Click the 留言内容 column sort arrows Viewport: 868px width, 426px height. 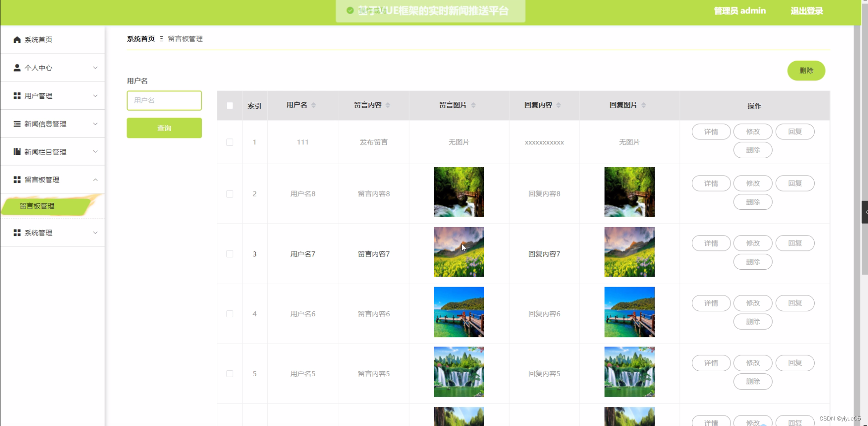pyautogui.click(x=388, y=105)
